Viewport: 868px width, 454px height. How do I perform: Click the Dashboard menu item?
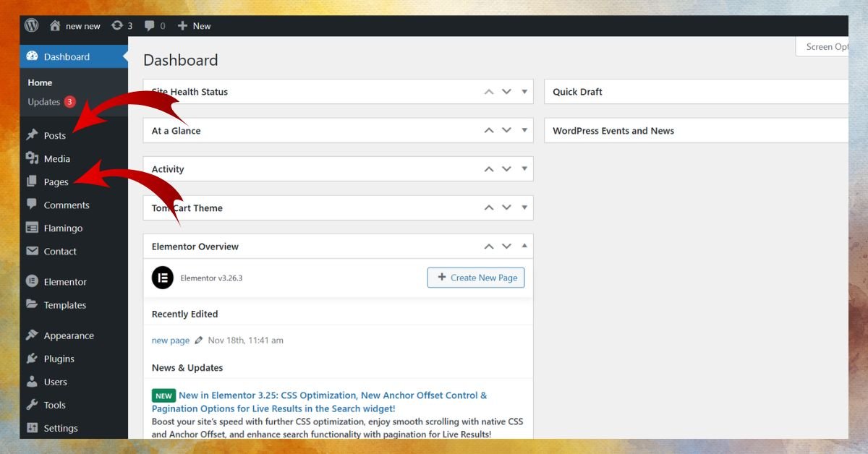click(x=74, y=56)
